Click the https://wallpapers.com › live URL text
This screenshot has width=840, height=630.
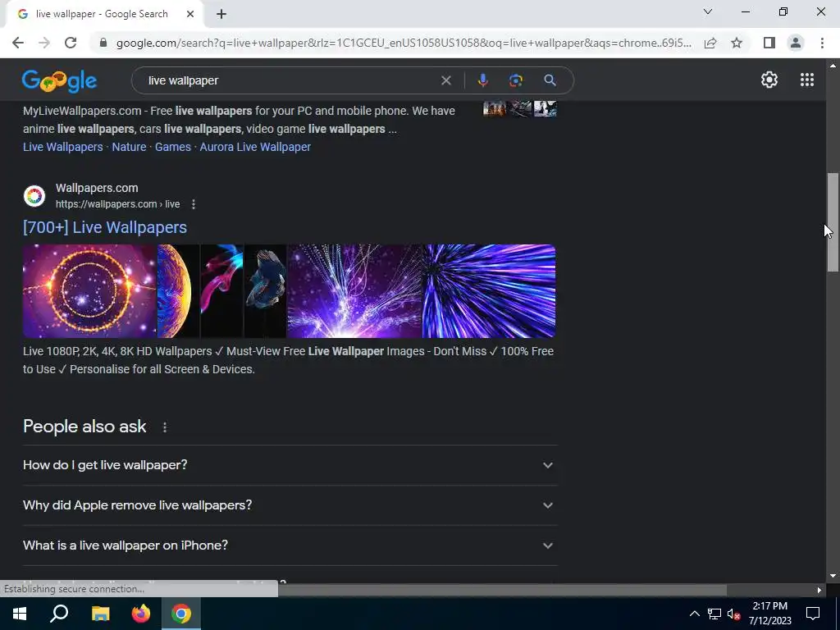click(118, 204)
